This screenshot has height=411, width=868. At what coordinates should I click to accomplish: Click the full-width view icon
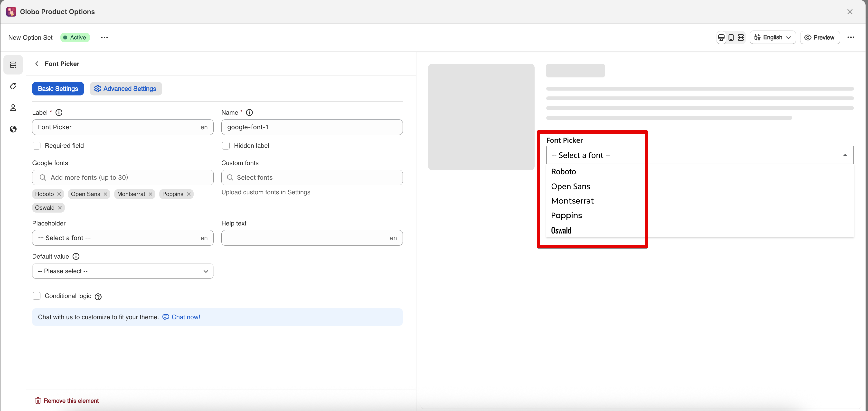pyautogui.click(x=741, y=37)
